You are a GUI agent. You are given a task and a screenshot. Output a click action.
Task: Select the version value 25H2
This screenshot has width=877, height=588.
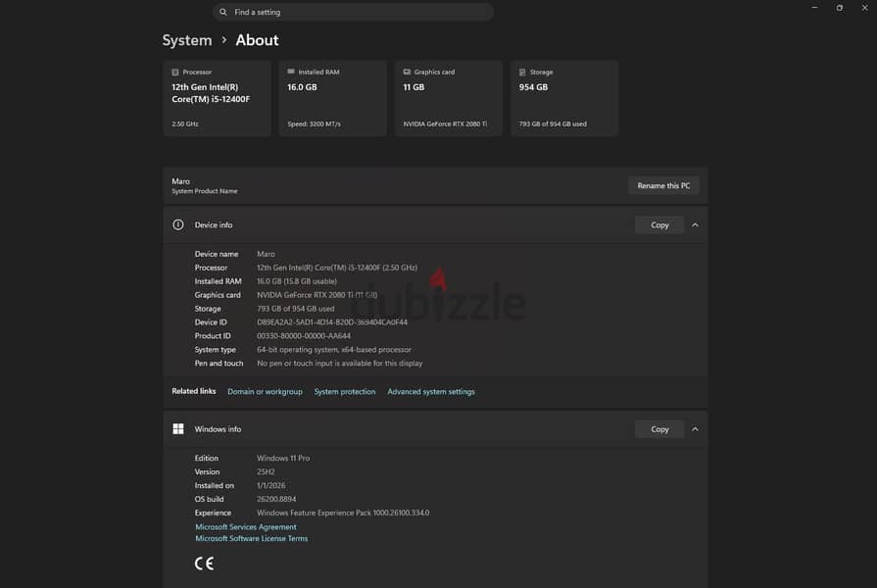pyautogui.click(x=266, y=471)
